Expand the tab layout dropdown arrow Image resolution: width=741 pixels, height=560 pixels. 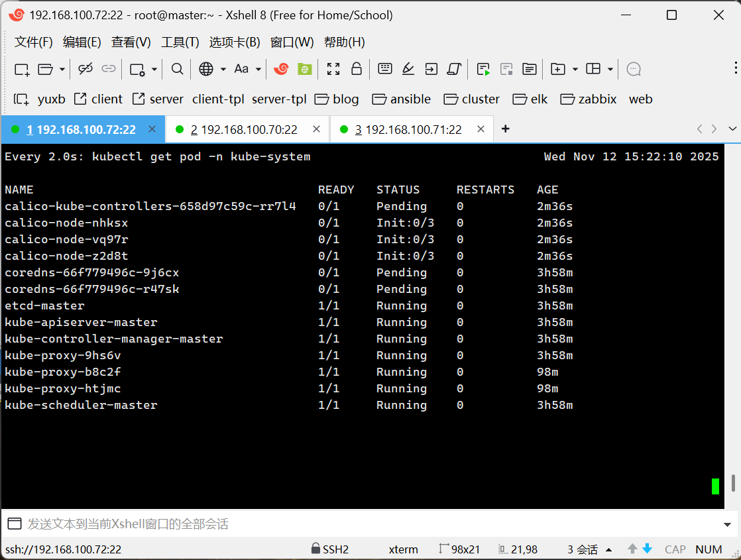(610, 70)
